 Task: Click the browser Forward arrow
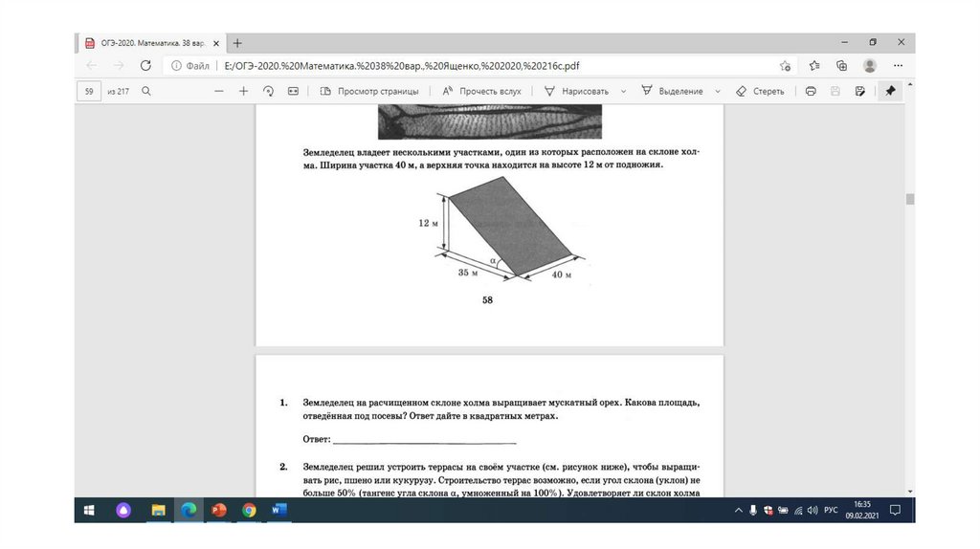(x=119, y=66)
